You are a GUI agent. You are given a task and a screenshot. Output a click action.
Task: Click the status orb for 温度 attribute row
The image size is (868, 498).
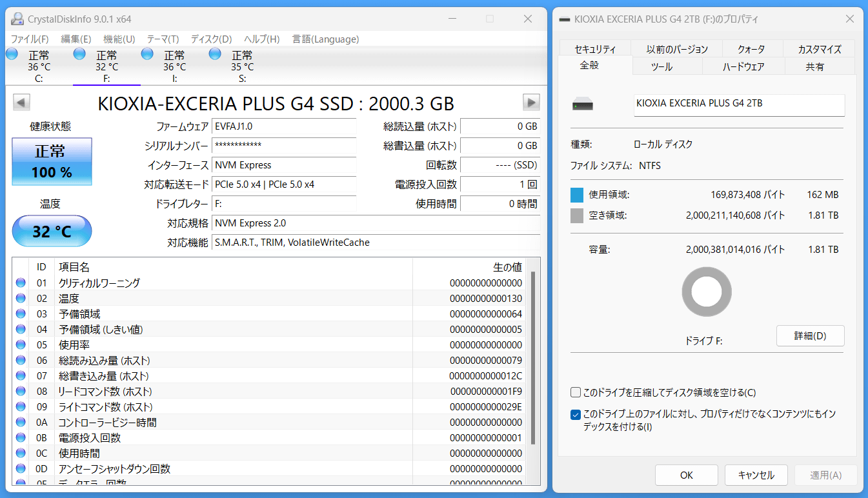pos(21,299)
